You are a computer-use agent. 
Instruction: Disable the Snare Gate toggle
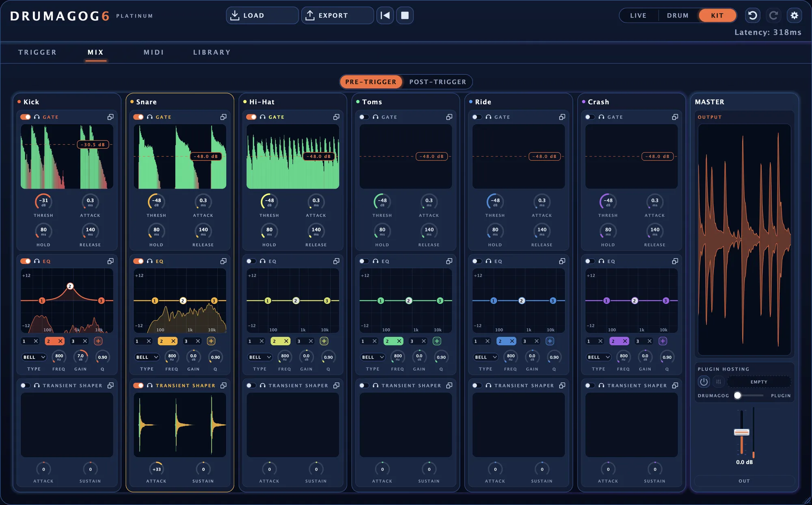tap(138, 117)
